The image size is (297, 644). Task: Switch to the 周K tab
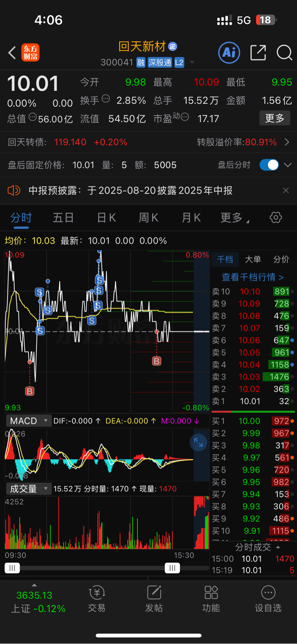point(148,218)
